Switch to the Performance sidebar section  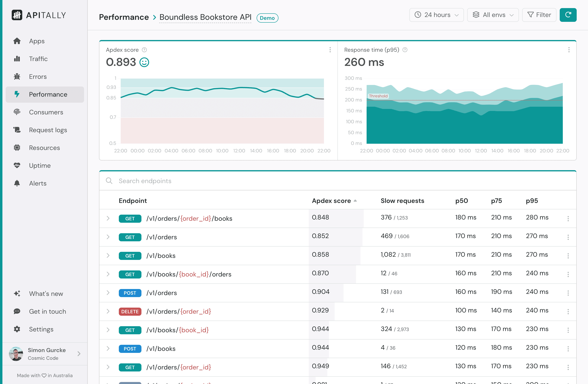[x=48, y=94]
